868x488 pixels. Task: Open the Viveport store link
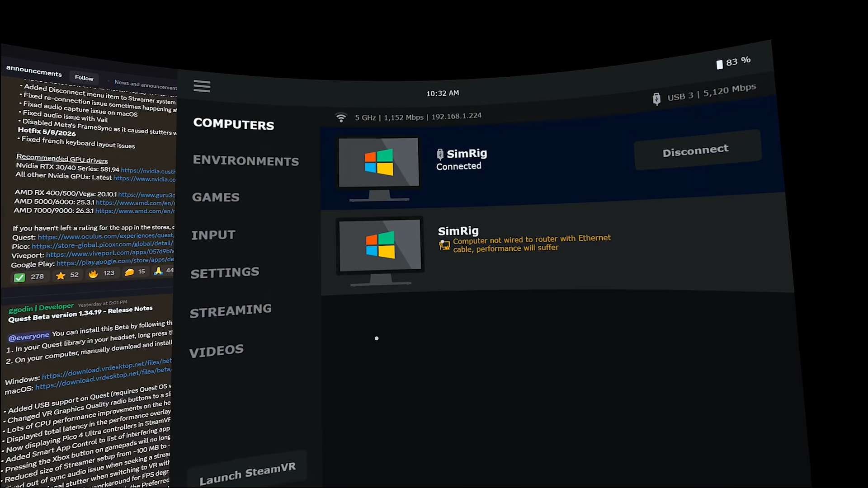[110, 253]
